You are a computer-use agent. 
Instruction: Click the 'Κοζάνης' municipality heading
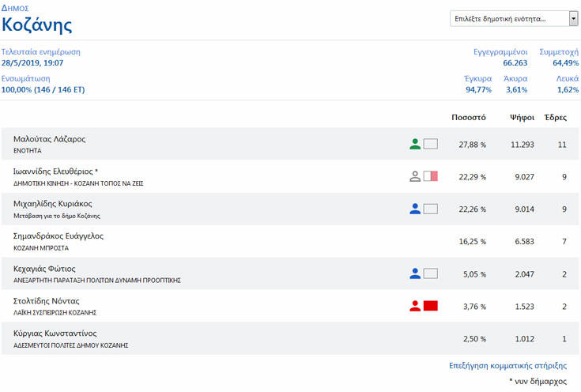pos(36,25)
